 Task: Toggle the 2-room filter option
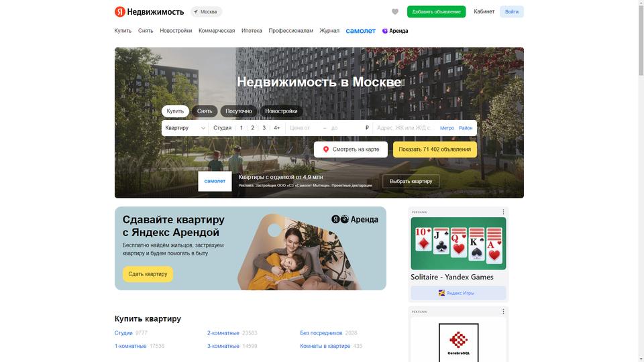click(253, 128)
